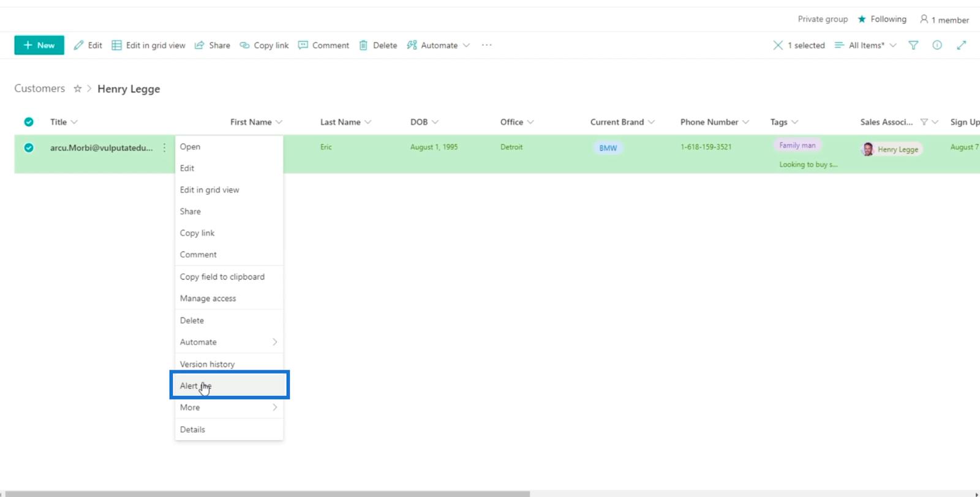Choose Comment in the context menu

coord(229,255)
